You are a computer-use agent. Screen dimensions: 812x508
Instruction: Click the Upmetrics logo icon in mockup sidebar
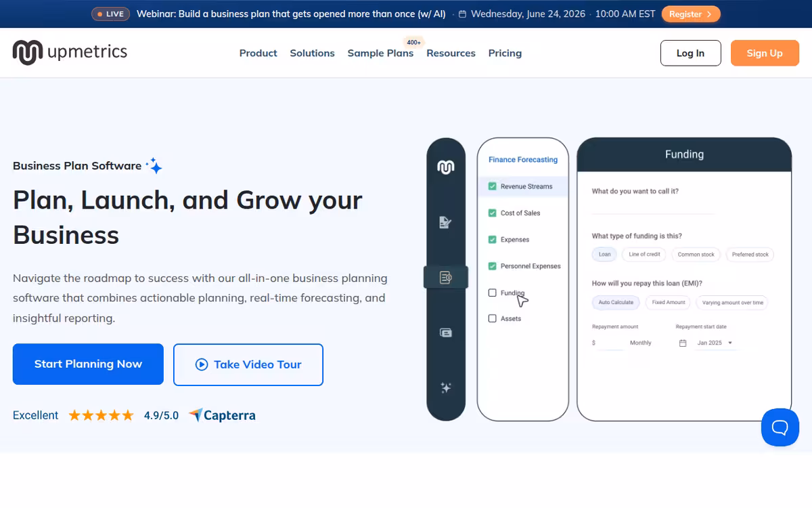(x=445, y=167)
